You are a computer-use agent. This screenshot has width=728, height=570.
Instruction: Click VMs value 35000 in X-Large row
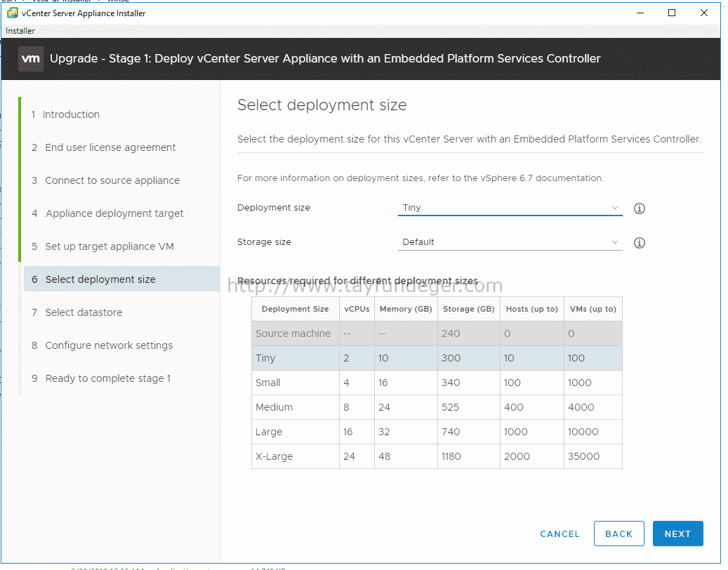pos(583,456)
